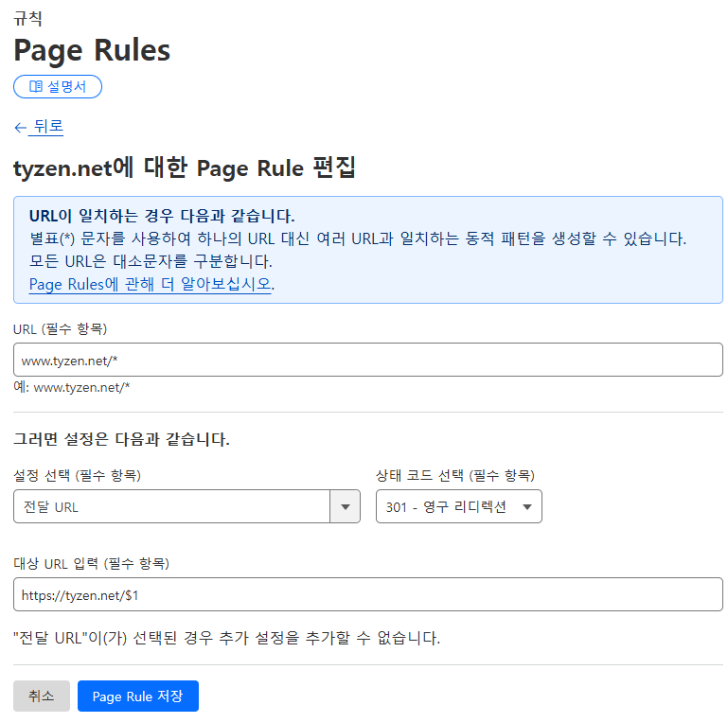Click the arrow of the 설정 선택 dropdown
This screenshot has width=728, height=723.
(345, 506)
